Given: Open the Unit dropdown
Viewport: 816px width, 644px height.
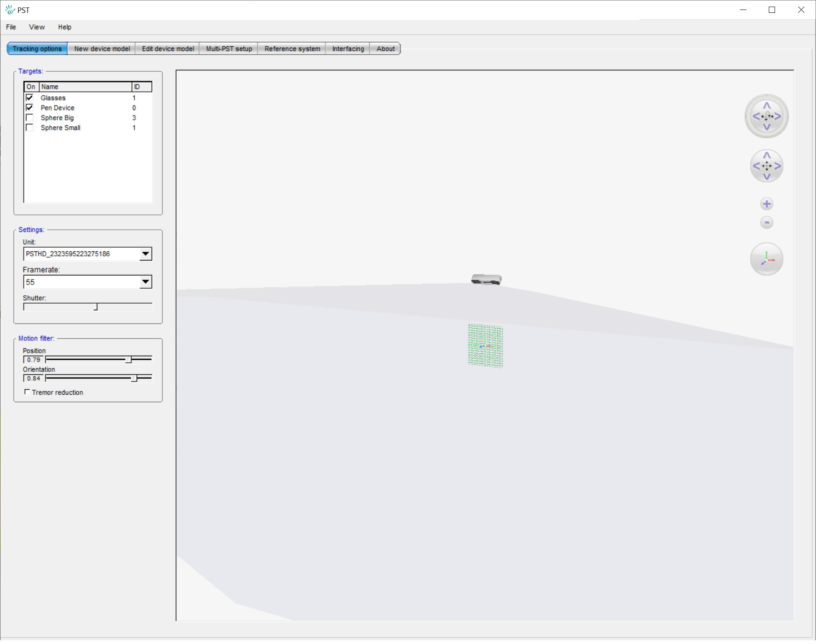Looking at the screenshot, I should 145,254.
